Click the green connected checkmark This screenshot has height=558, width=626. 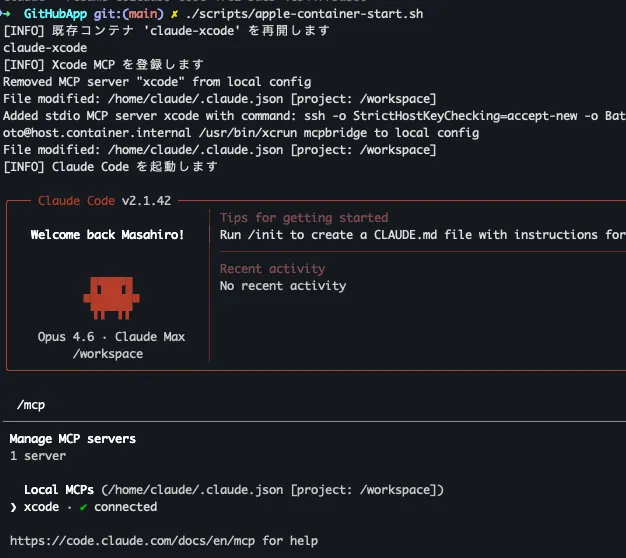(83, 507)
